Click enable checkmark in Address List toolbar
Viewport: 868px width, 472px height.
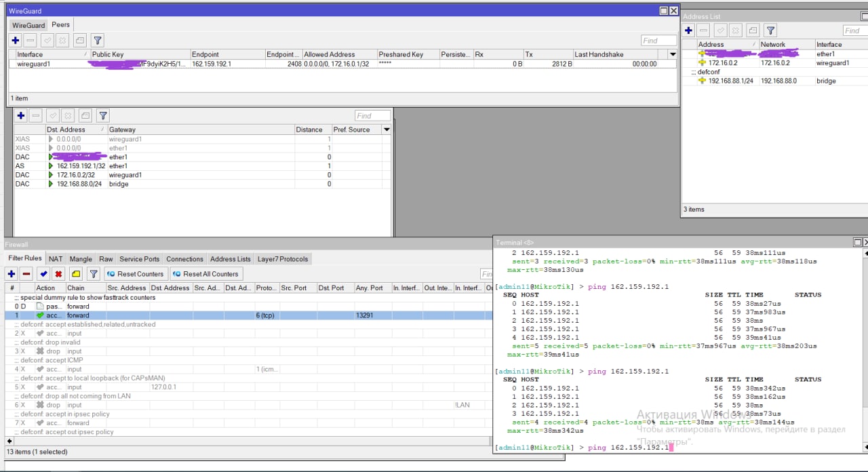(x=722, y=31)
